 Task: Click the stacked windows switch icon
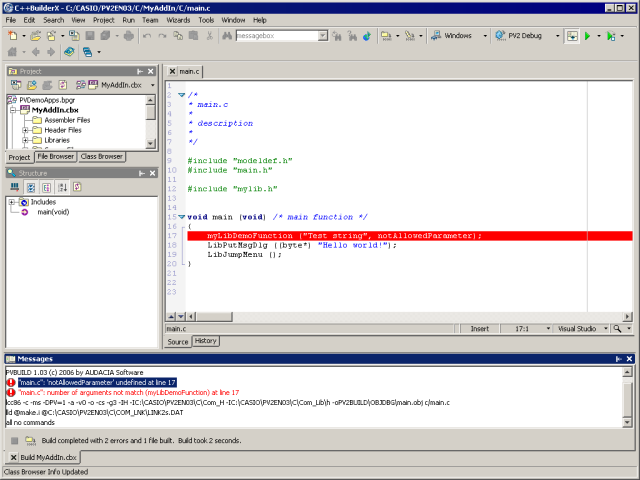[x=87, y=52]
